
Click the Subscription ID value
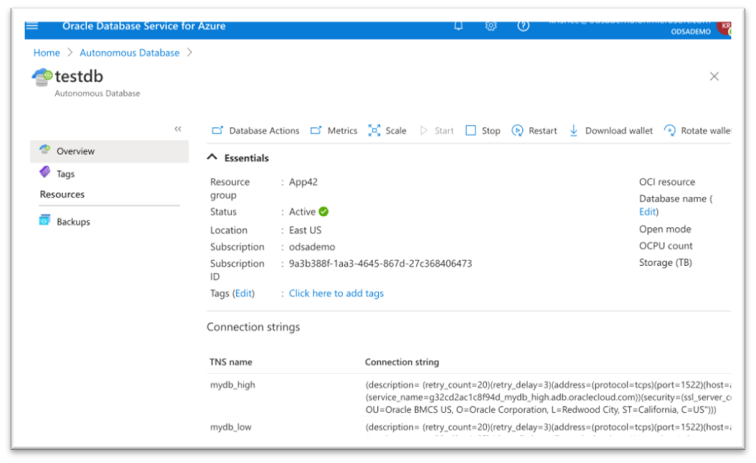click(380, 263)
